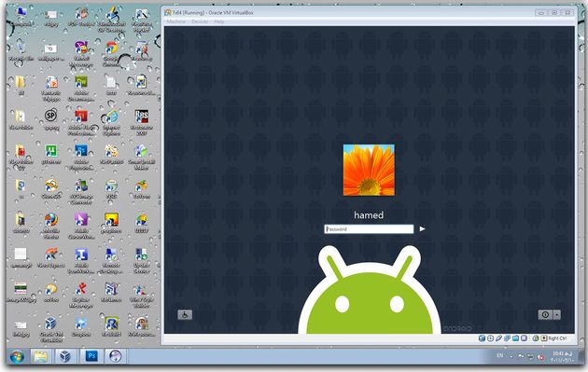Open the Devices menu in VirtualBox
588x372 pixels.
pos(200,21)
